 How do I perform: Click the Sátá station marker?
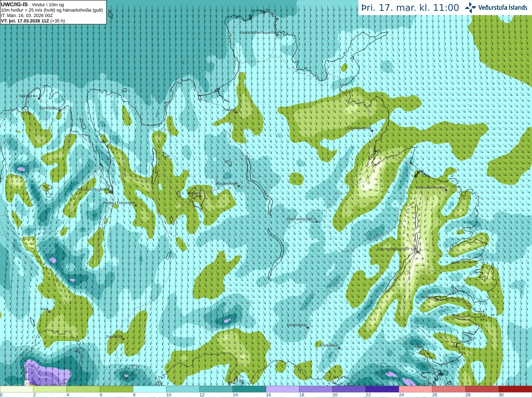[49, 312]
